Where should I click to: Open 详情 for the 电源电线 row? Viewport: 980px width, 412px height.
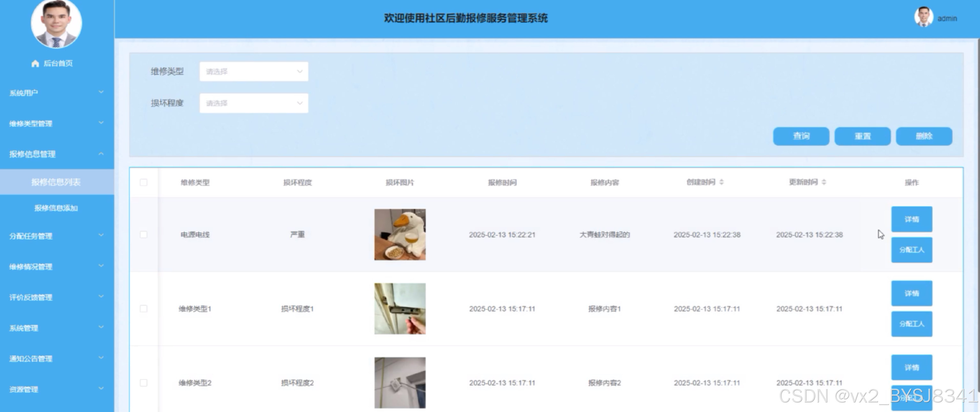point(911,219)
